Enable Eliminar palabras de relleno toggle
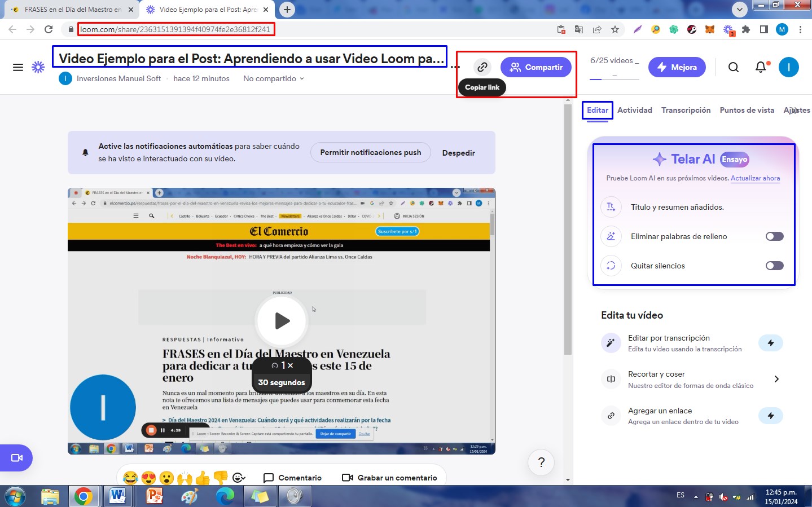This screenshot has width=812, height=507. (x=774, y=236)
